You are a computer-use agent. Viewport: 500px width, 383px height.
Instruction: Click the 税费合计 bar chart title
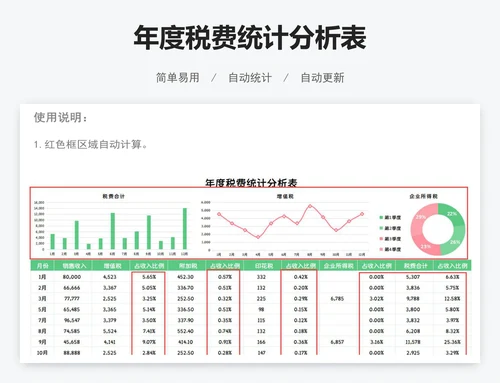113,196
